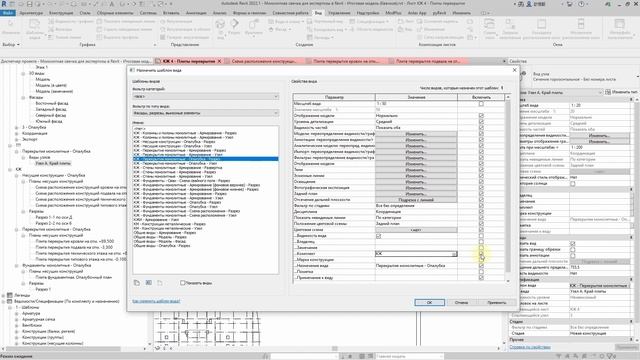Open the Комплект value dropdown arrow

click(x=454, y=254)
